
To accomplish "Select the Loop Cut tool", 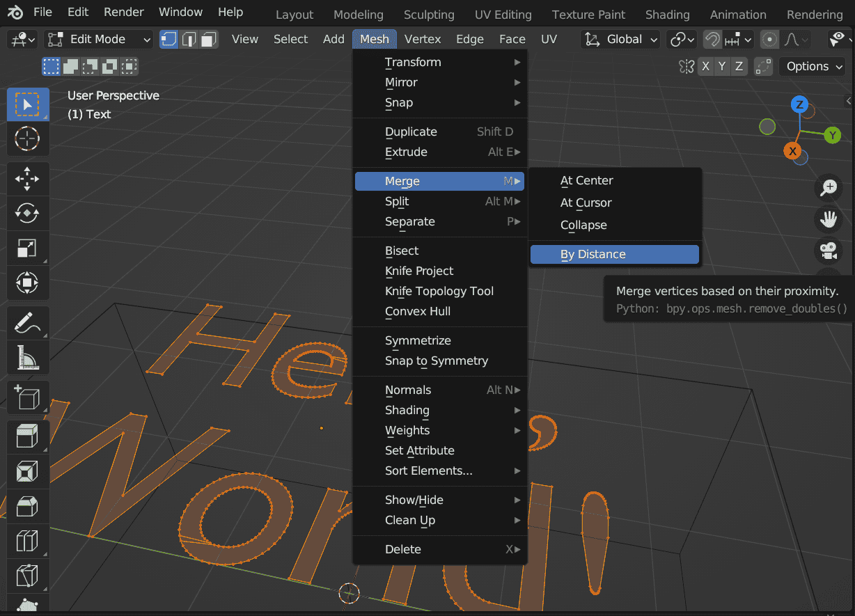I will coord(28,542).
